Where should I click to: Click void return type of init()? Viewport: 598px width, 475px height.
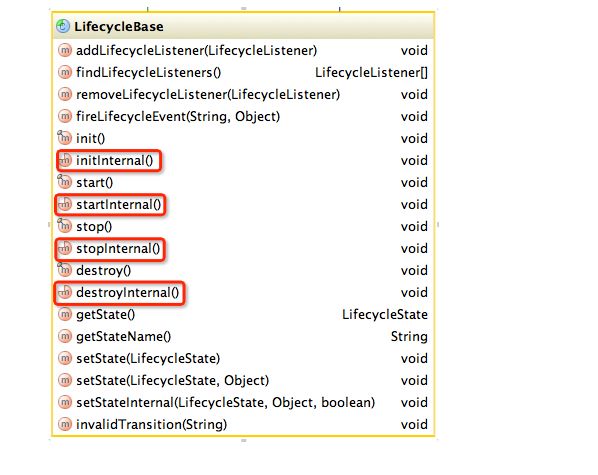pos(414,138)
